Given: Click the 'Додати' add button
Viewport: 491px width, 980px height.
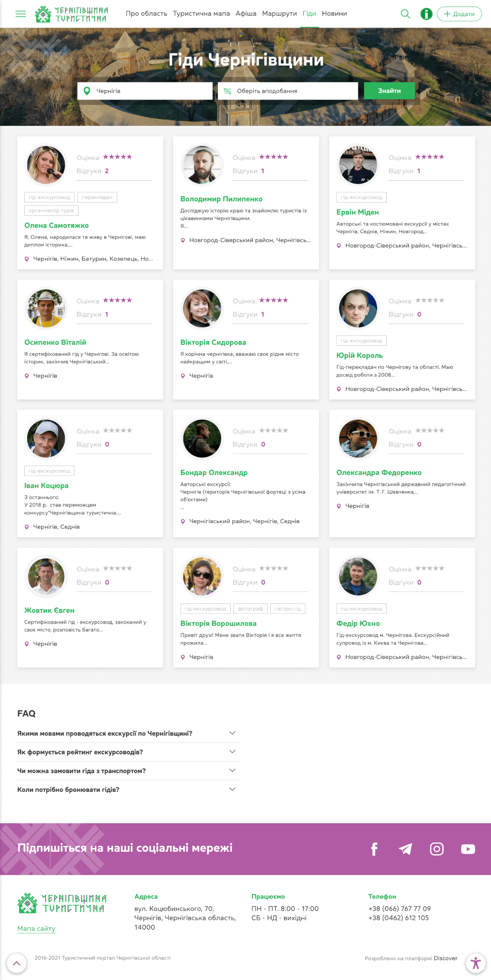Looking at the screenshot, I should [459, 14].
